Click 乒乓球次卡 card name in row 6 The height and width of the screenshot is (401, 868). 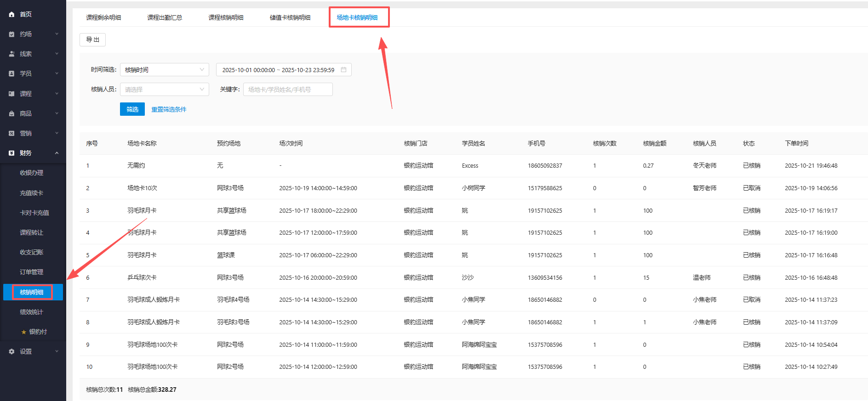pos(142,277)
